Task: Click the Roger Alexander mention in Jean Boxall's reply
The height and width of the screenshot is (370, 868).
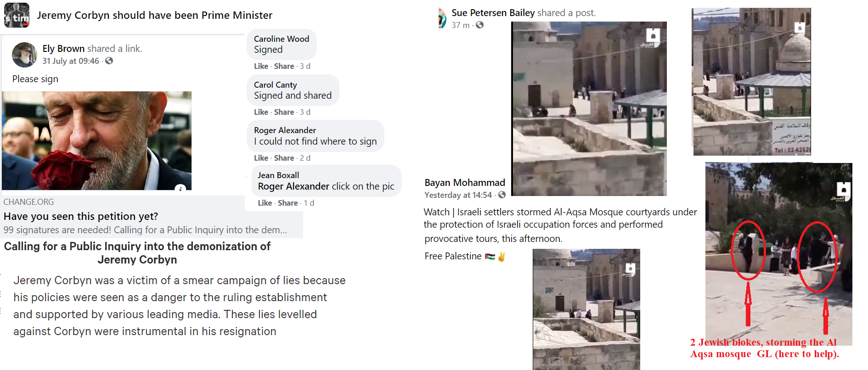Action: 293,186
